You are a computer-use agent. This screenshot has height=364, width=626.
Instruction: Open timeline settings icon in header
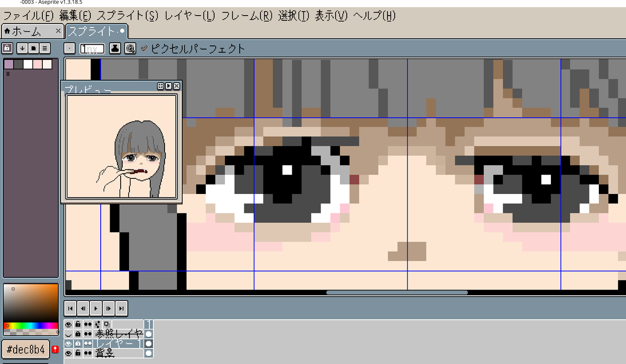(98, 324)
